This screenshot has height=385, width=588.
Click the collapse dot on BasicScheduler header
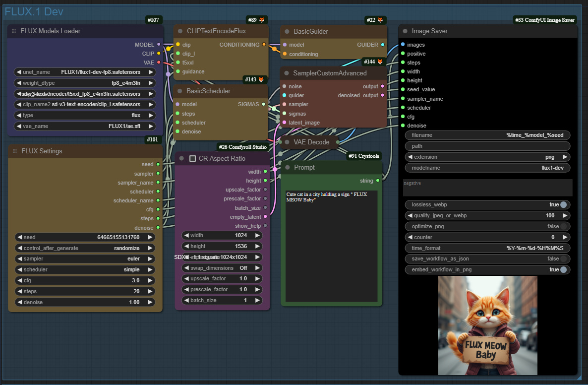pos(179,91)
